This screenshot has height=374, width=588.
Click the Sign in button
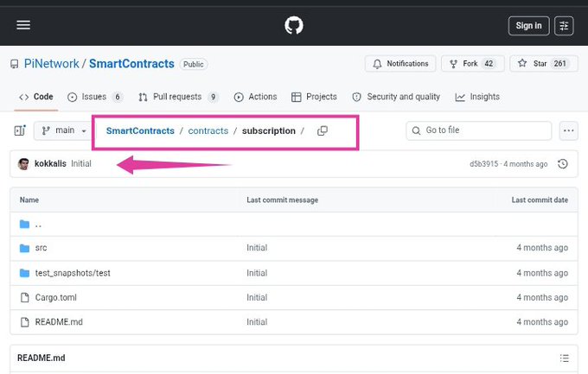528,26
